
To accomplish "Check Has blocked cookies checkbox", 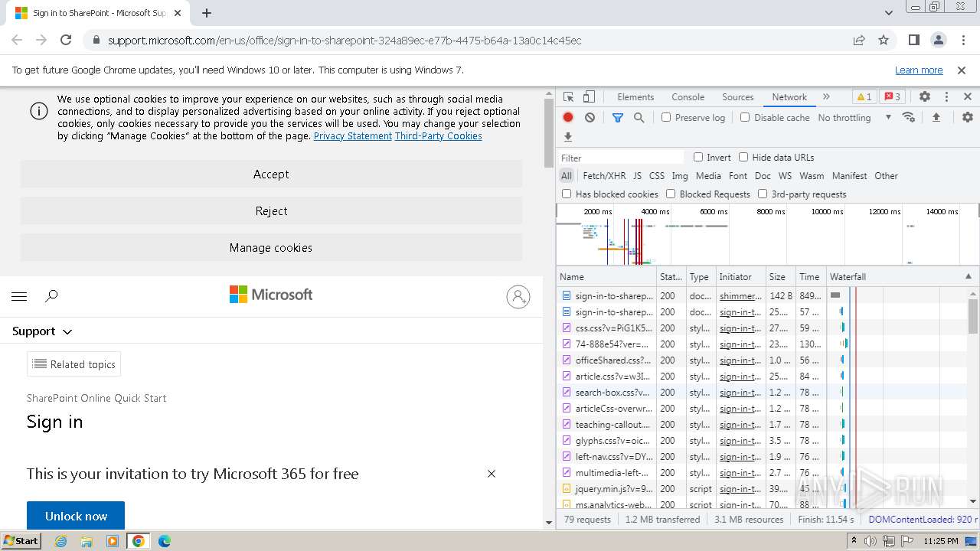I will [567, 194].
